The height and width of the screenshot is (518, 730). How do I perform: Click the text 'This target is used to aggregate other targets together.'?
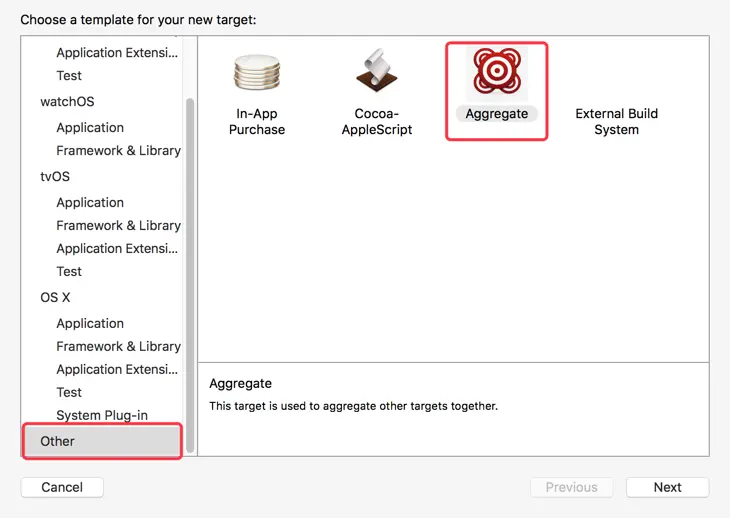(x=353, y=406)
